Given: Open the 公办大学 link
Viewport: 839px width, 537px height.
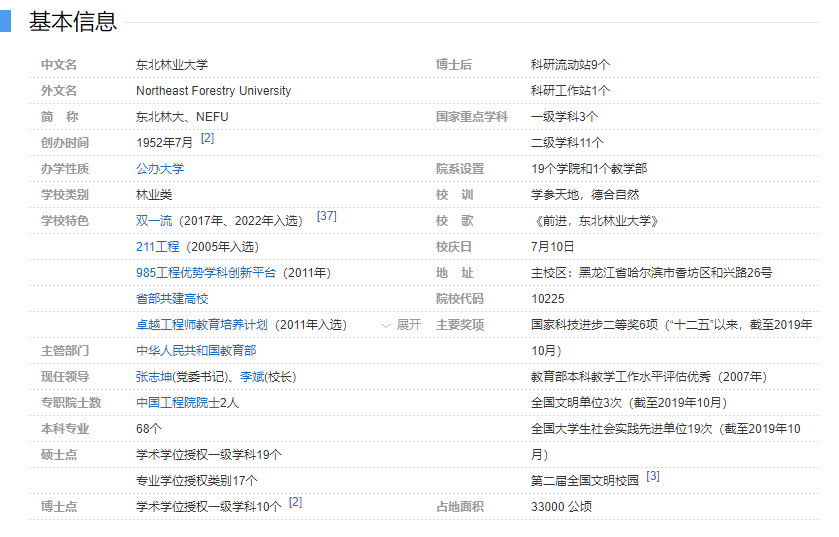Looking at the screenshot, I should (x=160, y=169).
